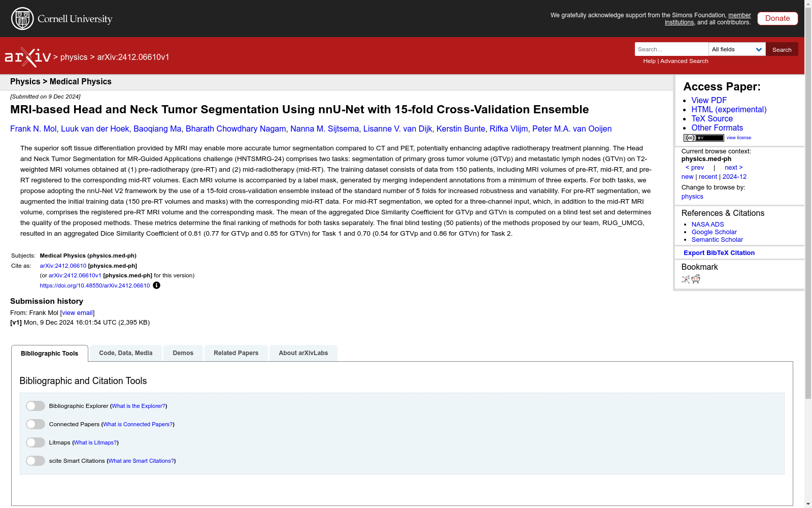Open 'What is the Explorer?' link
Screen dimensions: 812x508
click(139, 406)
